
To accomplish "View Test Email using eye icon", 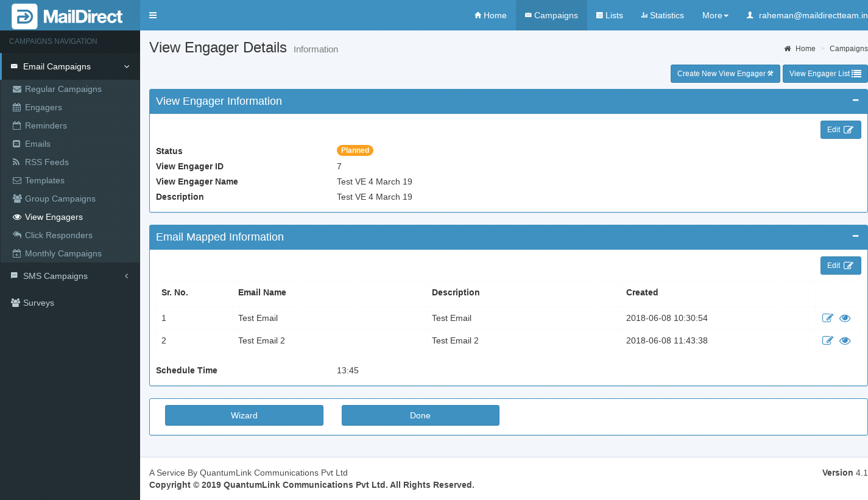I will (845, 318).
